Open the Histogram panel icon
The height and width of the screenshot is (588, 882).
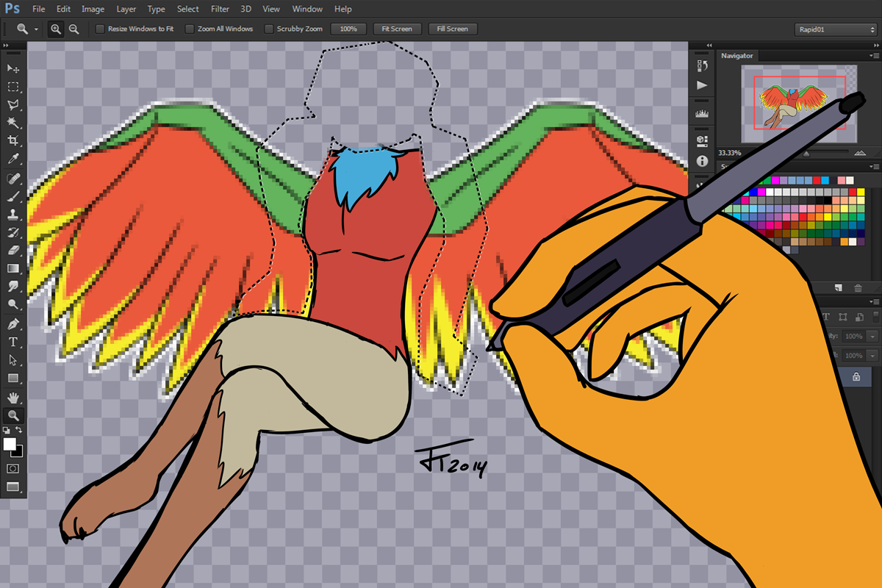[702, 114]
